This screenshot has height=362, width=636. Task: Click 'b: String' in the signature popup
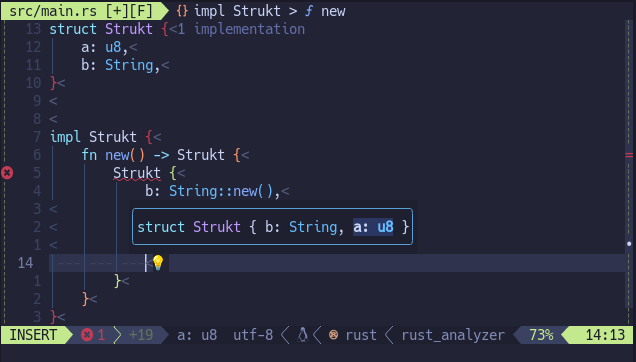[301, 227]
